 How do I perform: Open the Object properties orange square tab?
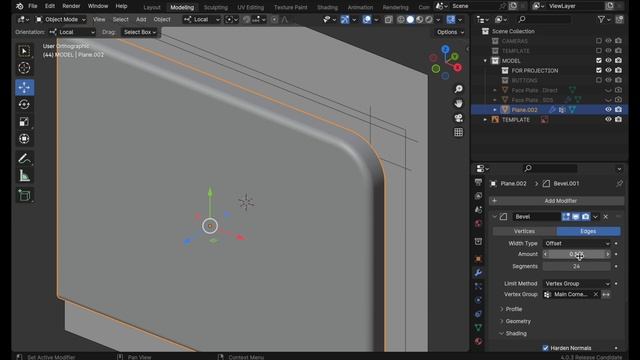click(x=478, y=259)
